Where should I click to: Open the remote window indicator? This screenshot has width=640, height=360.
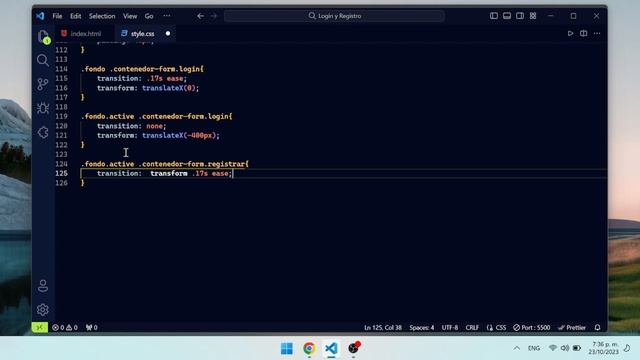tap(40, 327)
